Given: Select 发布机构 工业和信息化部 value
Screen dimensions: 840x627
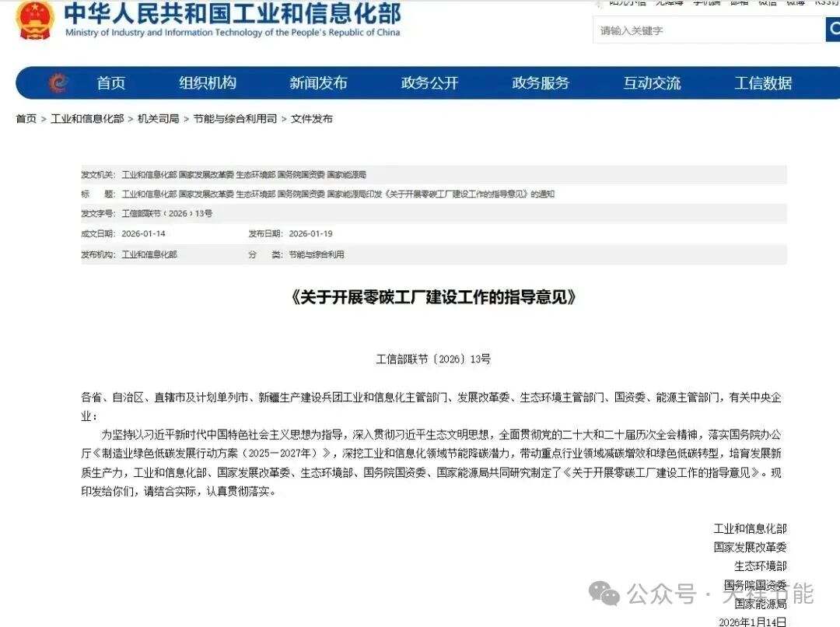Looking at the screenshot, I should [x=149, y=254].
